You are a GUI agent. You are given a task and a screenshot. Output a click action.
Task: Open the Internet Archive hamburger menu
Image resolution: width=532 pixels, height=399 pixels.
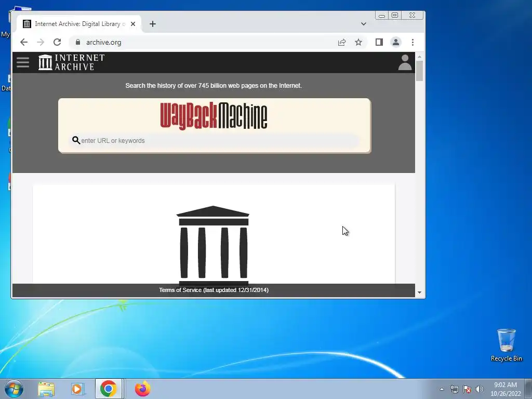pyautogui.click(x=23, y=62)
